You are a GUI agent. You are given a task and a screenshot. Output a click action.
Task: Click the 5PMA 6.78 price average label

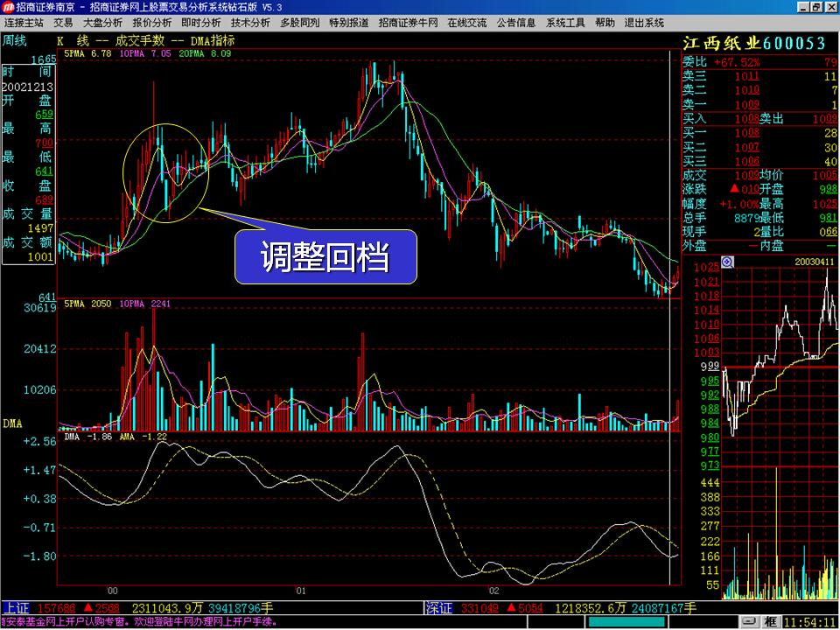(x=87, y=53)
